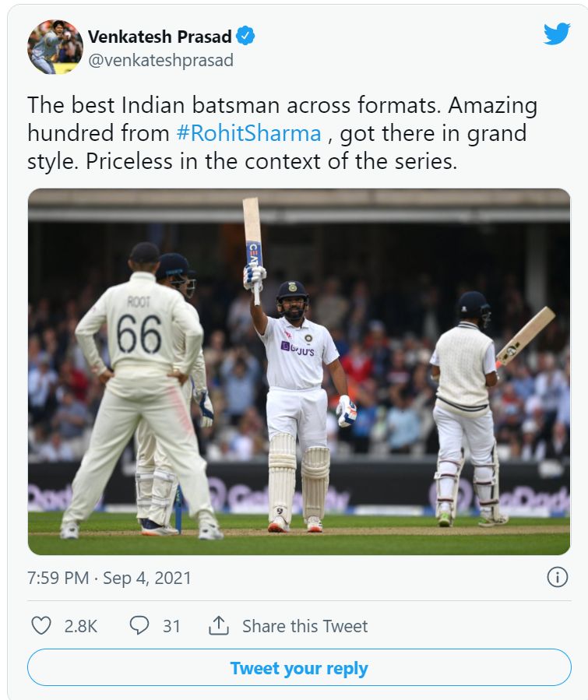The width and height of the screenshot is (588, 700).
Task: Open the 7:59 PM Sep 4, 2021 timestamp
Action: coord(109,578)
